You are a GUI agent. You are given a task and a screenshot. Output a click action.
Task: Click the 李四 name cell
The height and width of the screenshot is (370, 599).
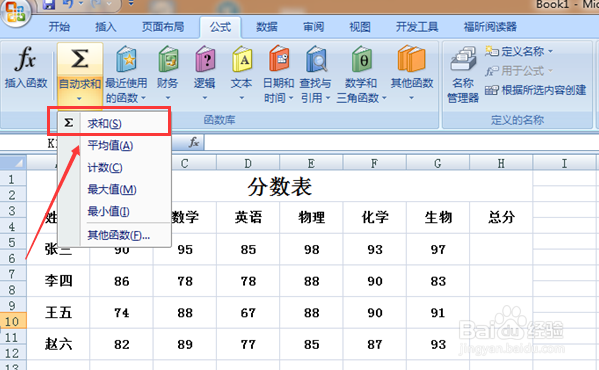click(58, 281)
